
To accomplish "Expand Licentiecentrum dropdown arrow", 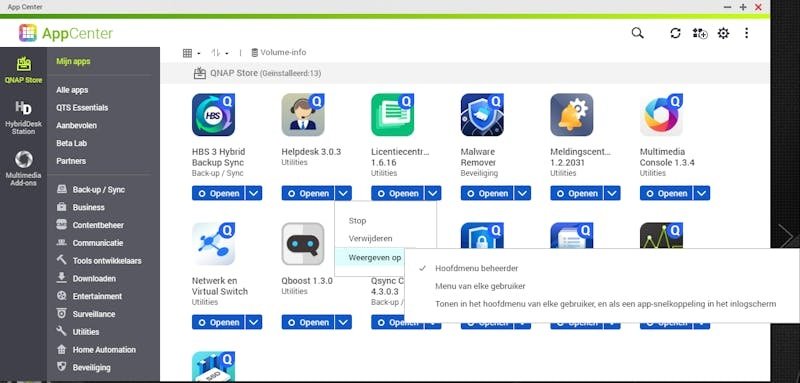I will [x=433, y=193].
